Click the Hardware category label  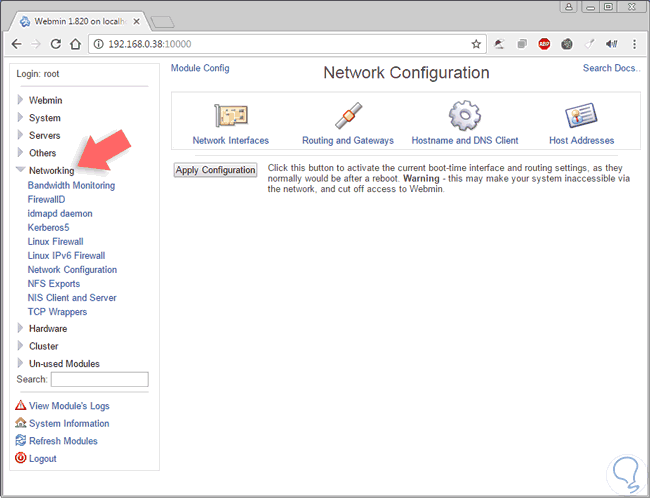click(x=48, y=328)
